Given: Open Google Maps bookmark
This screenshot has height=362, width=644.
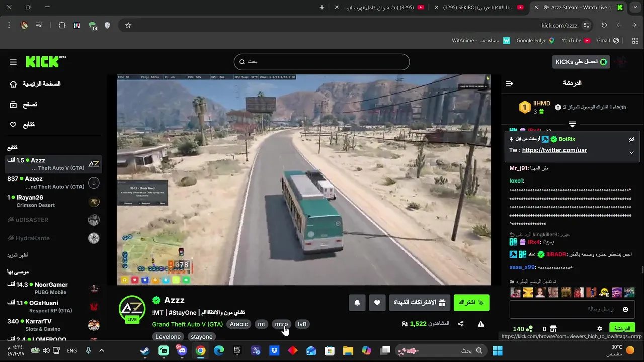Looking at the screenshot, I should tap(535, 40).
